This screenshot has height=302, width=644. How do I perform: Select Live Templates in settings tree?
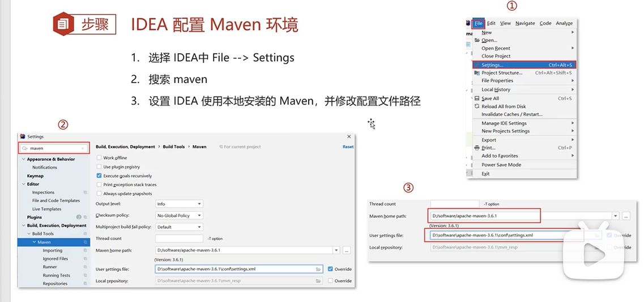point(47,209)
